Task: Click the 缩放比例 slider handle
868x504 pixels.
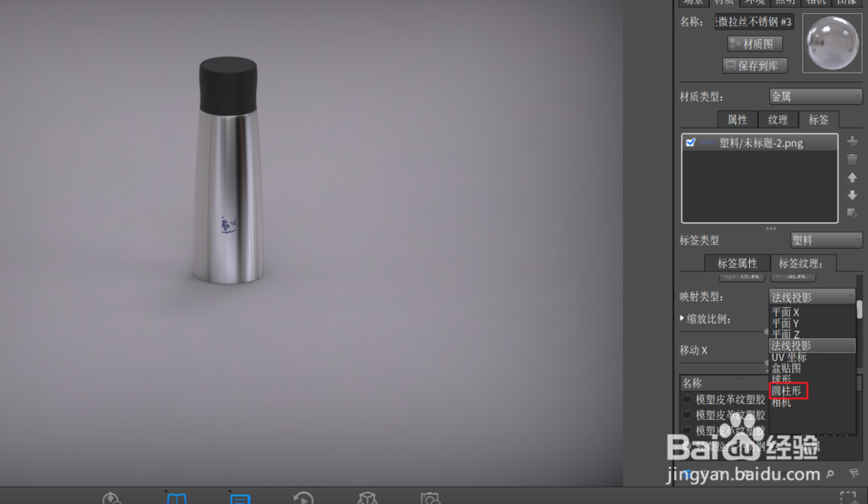Action: (x=766, y=331)
